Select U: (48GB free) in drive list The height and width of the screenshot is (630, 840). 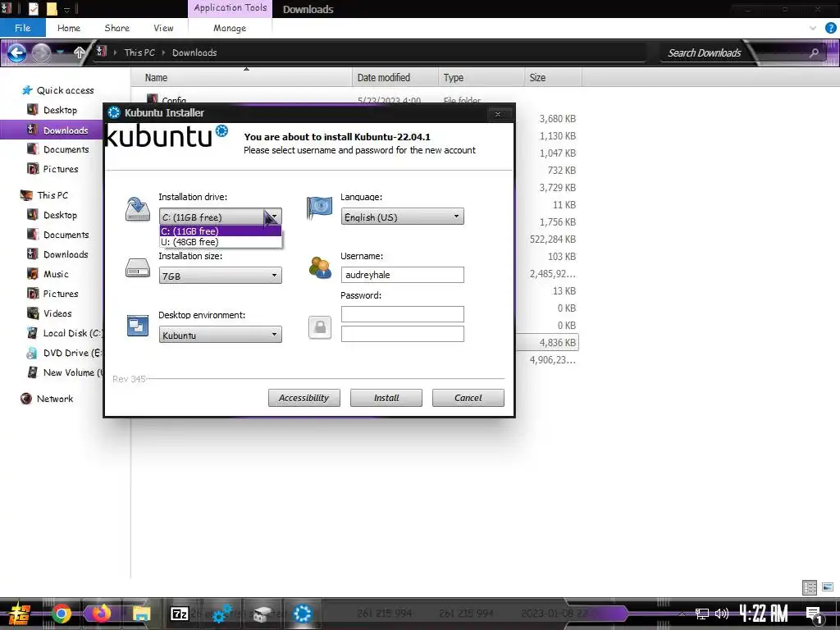point(220,242)
